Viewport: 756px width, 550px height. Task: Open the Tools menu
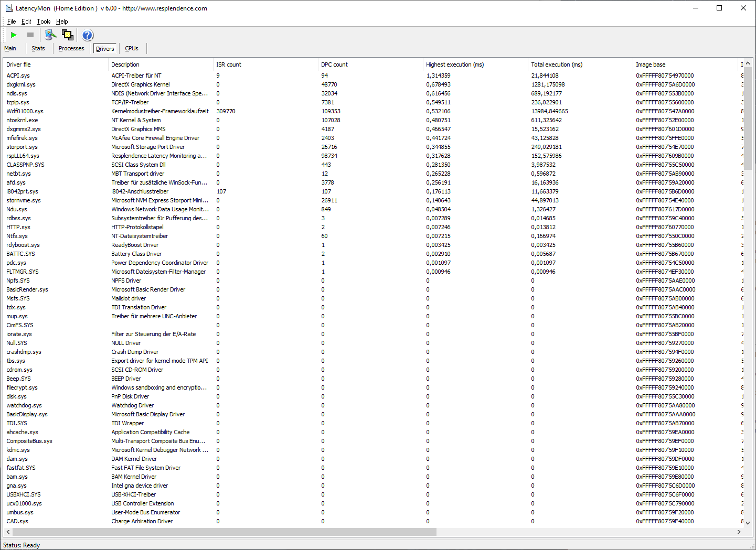click(x=44, y=21)
